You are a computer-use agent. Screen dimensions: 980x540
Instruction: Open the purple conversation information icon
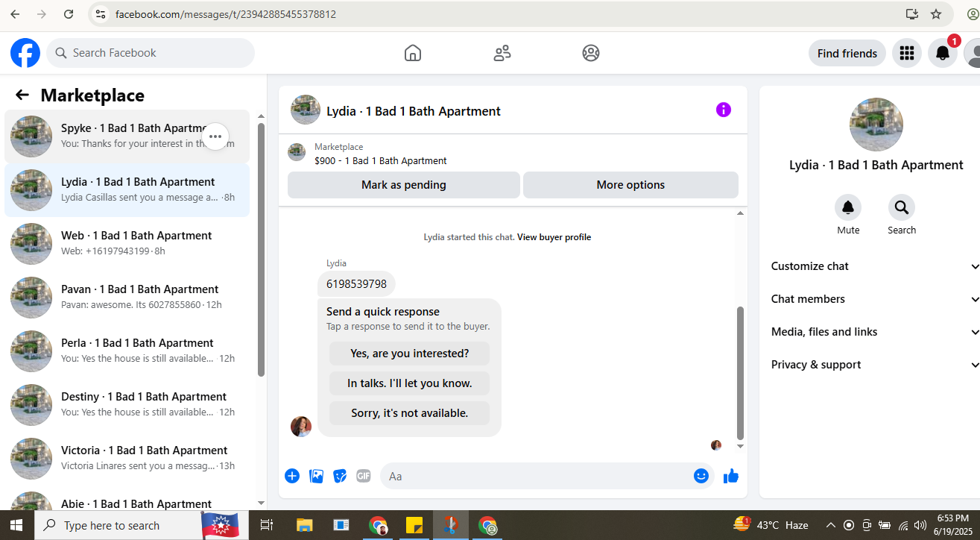click(724, 110)
